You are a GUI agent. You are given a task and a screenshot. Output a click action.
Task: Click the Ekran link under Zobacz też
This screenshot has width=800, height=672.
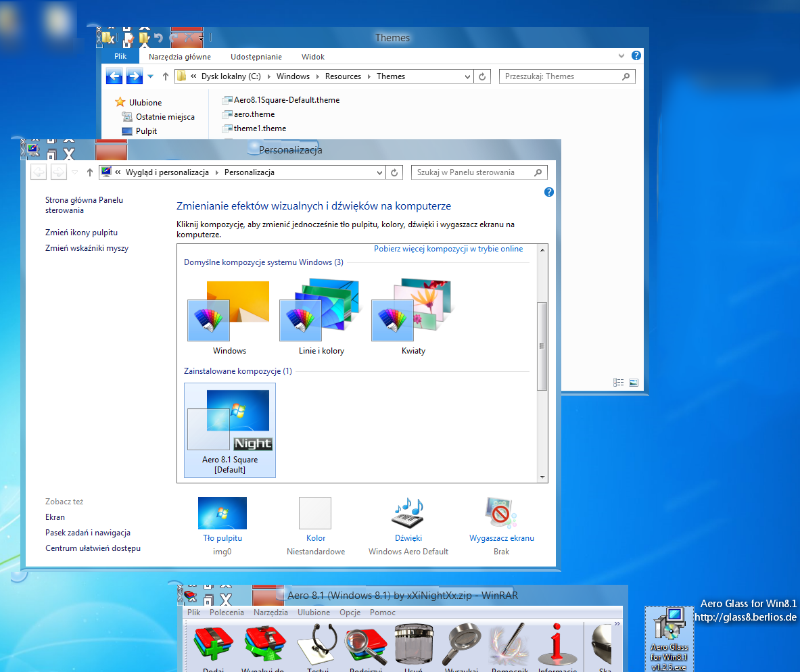(x=55, y=517)
